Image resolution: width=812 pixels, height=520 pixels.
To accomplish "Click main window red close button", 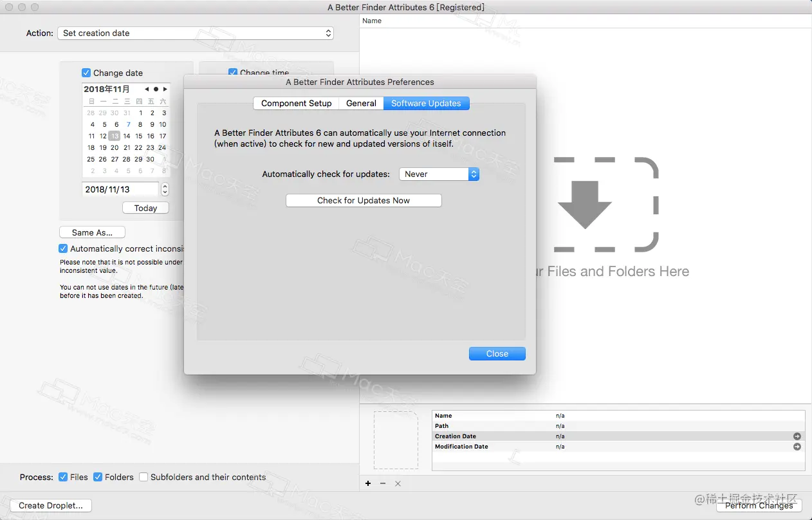I will point(9,7).
